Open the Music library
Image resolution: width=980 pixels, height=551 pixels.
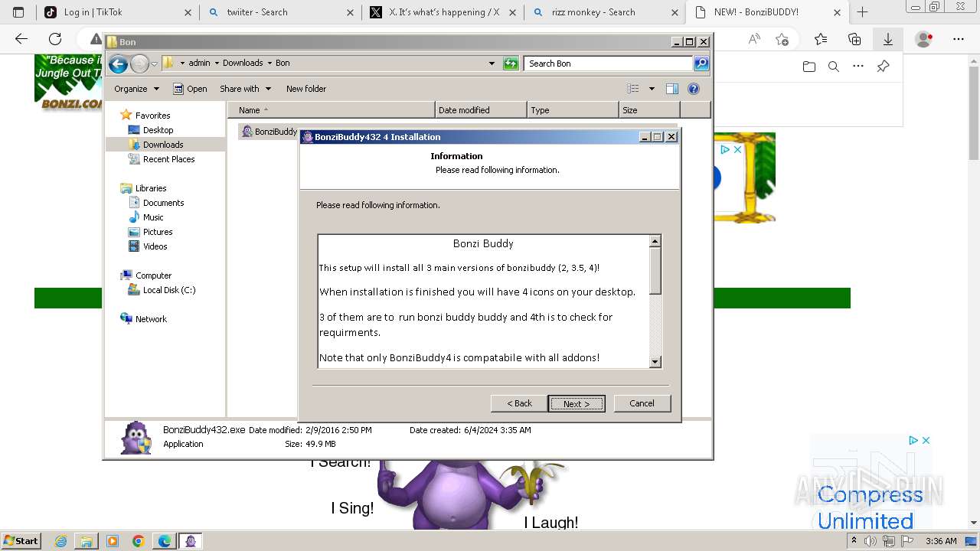coord(153,217)
